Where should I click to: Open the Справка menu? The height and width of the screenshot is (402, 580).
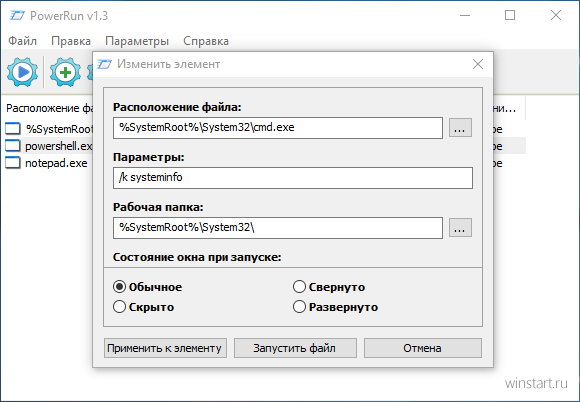pyautogui.click(x=206, y=41)
